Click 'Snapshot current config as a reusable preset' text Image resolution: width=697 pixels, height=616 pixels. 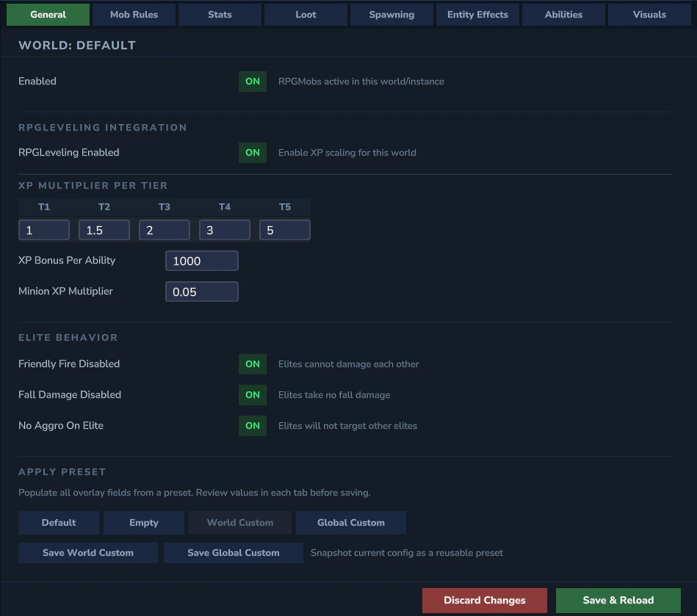click(407, 553)
